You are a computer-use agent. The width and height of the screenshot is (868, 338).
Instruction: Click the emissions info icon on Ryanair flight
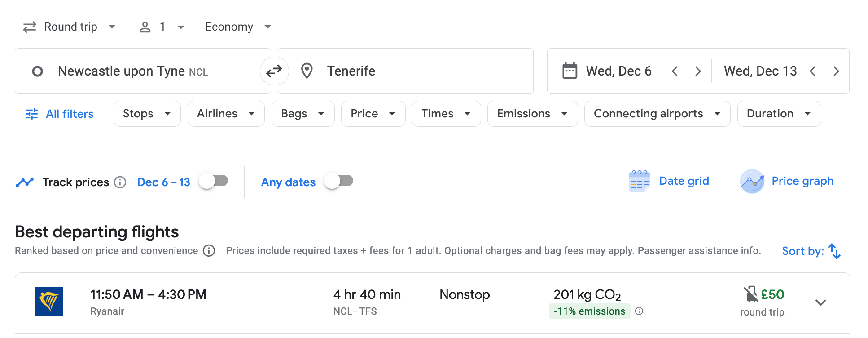pos(639,311)
